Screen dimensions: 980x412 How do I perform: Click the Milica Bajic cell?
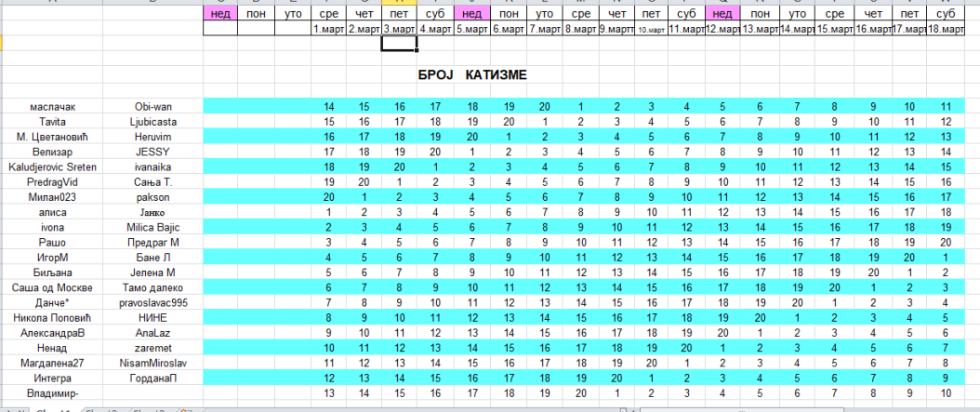[x=153, y=228]
